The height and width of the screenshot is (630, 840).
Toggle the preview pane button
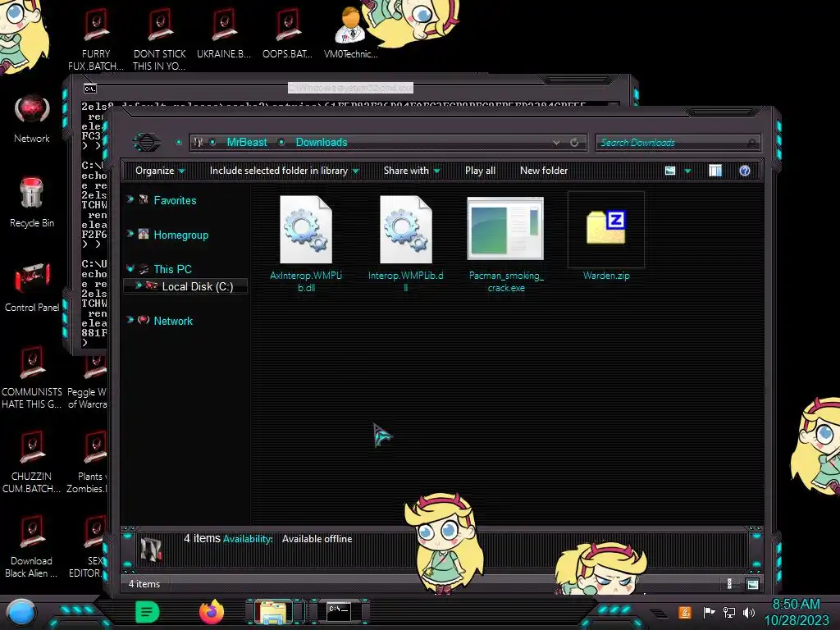(715, 171)
